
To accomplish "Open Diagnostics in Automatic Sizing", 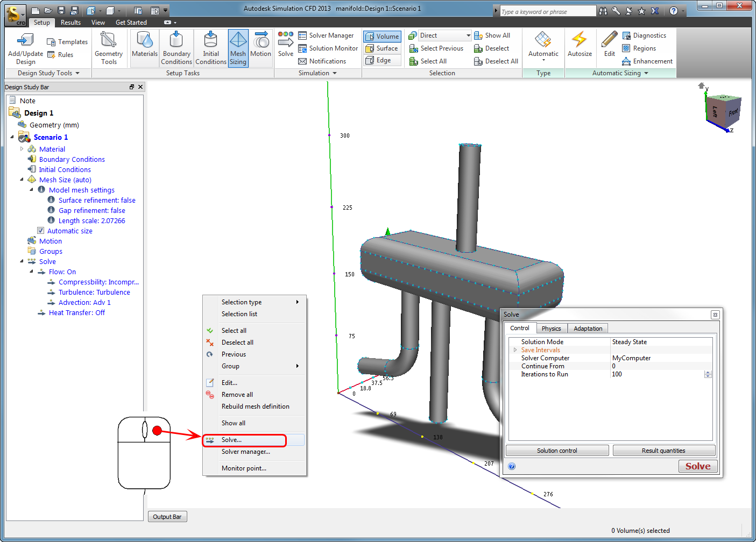I will point(644,35).
